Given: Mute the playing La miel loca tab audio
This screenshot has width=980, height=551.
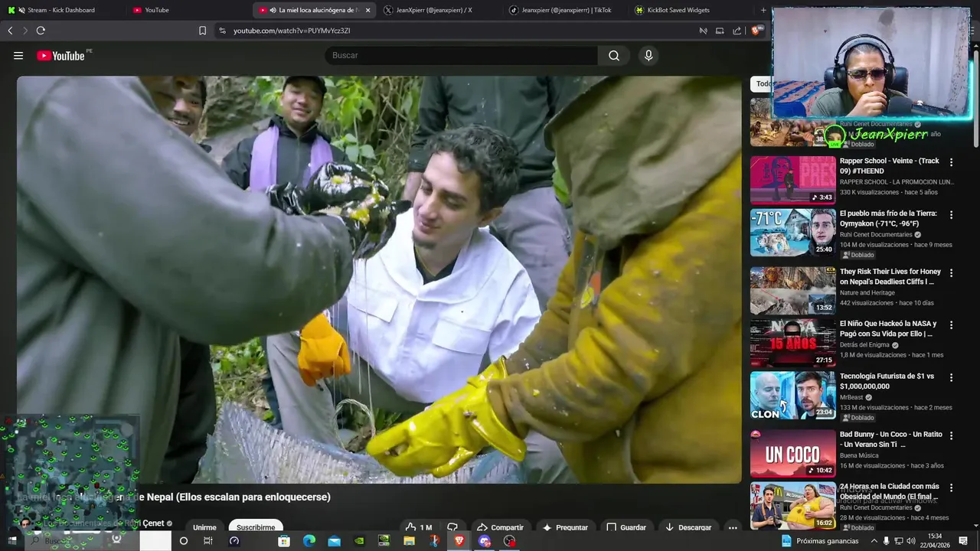Looking at the screenshot, I should 273,10.
